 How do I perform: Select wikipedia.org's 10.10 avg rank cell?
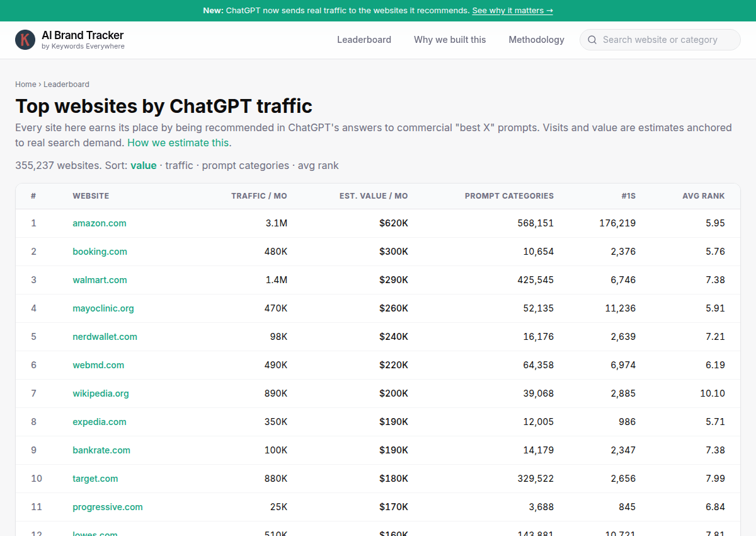(x=713, y=393)
